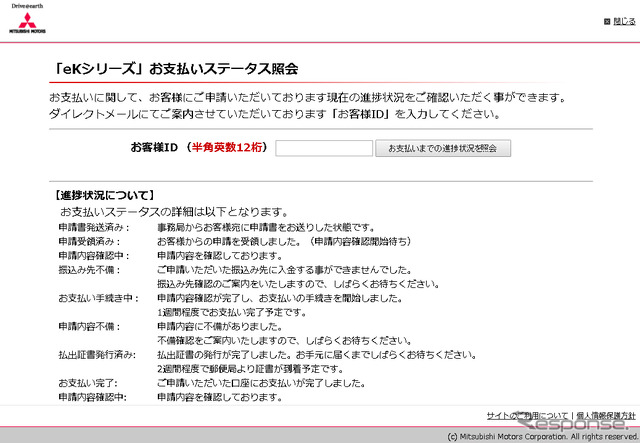Click the 【進捗状況について】 heading
The width and height of the screenshot is (640, 443).
(104, 195)
